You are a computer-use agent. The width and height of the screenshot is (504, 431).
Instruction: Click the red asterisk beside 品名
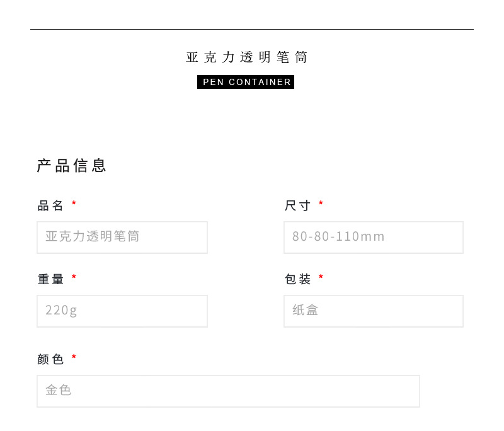pos(74,204)
